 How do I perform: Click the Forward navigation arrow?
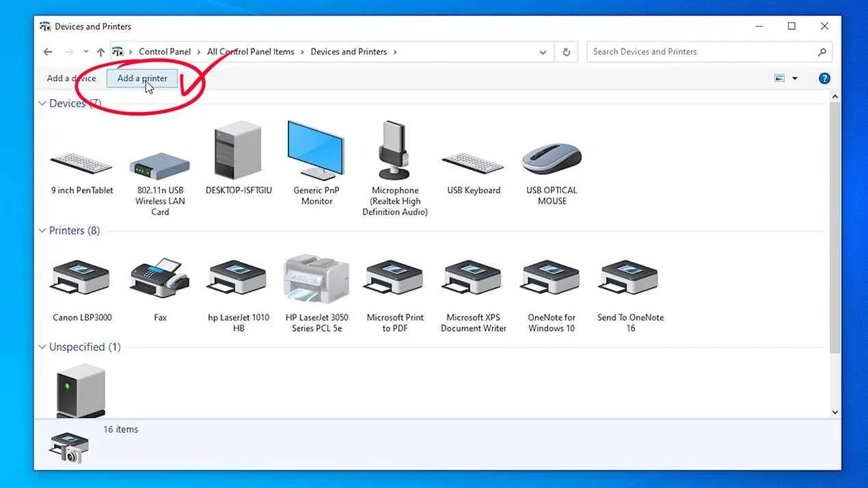(68, 52)
